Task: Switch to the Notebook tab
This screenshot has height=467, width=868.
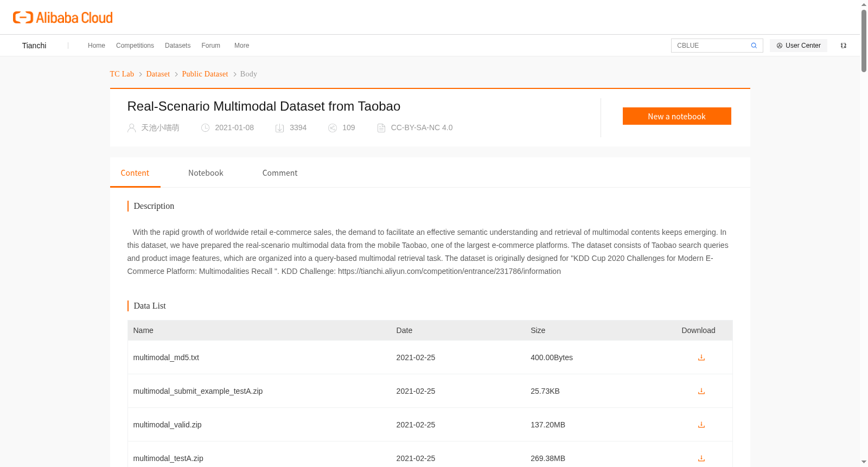Action: [206, 173]
